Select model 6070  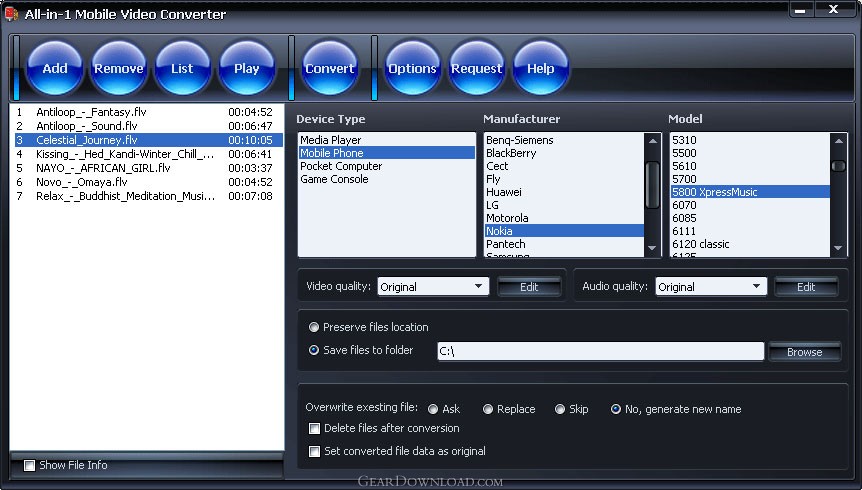(x=750, y=205)
